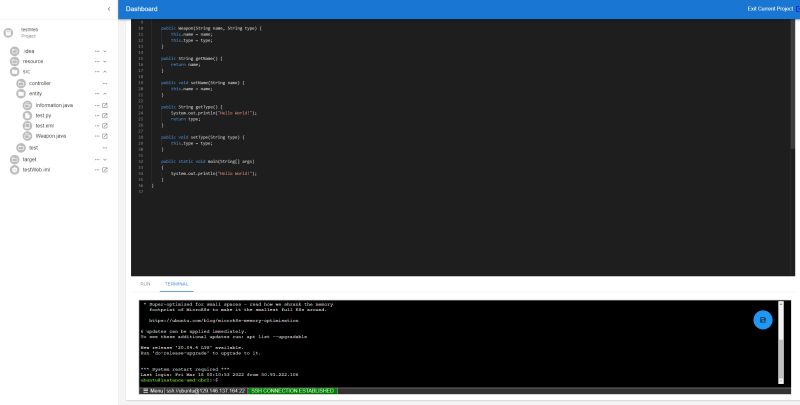Click the testWeb.iml file icon
The image size is (800, 405).
point(14,169)
